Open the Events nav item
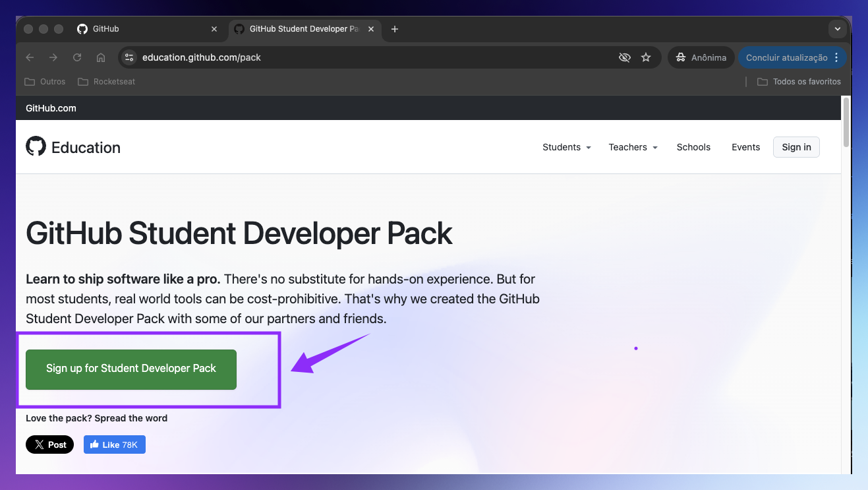 (745, 147)
